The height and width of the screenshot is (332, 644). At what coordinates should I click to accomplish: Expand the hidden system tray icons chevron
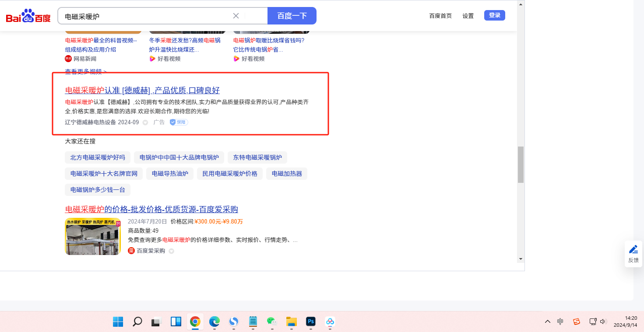547,322
